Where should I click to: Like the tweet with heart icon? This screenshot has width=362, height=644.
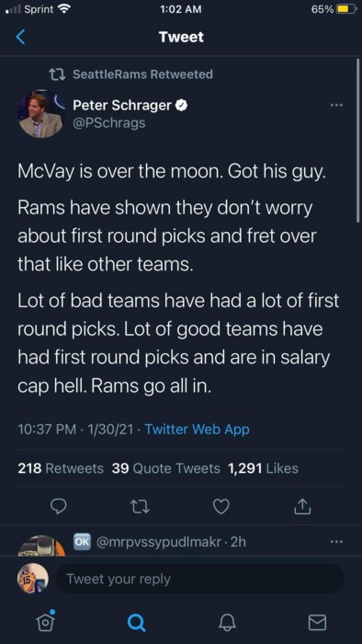pos(221,506)
